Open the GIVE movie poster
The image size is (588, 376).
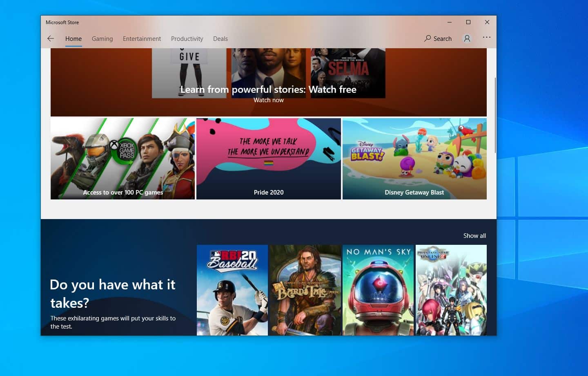click(x=189, y=73)
